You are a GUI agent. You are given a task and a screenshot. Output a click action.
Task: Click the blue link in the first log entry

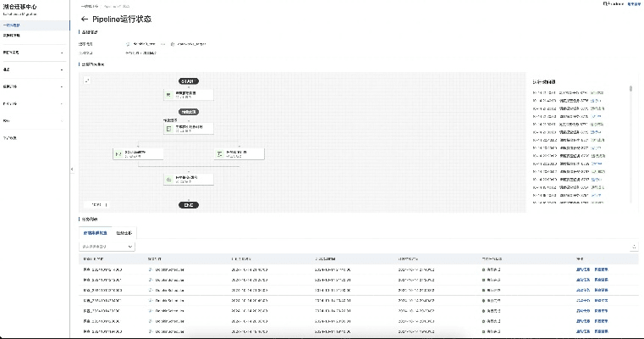pos(597,91)
